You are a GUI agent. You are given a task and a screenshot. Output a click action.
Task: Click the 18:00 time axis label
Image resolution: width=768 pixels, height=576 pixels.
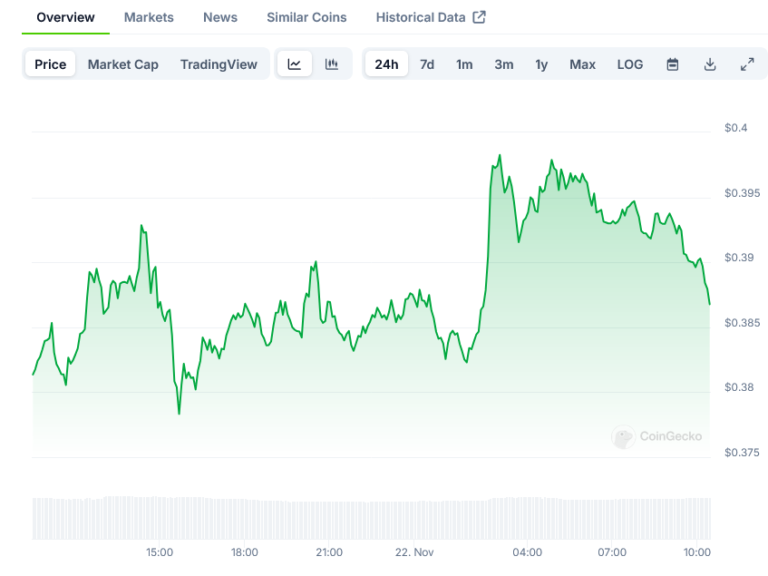click(x=244, y=552)
